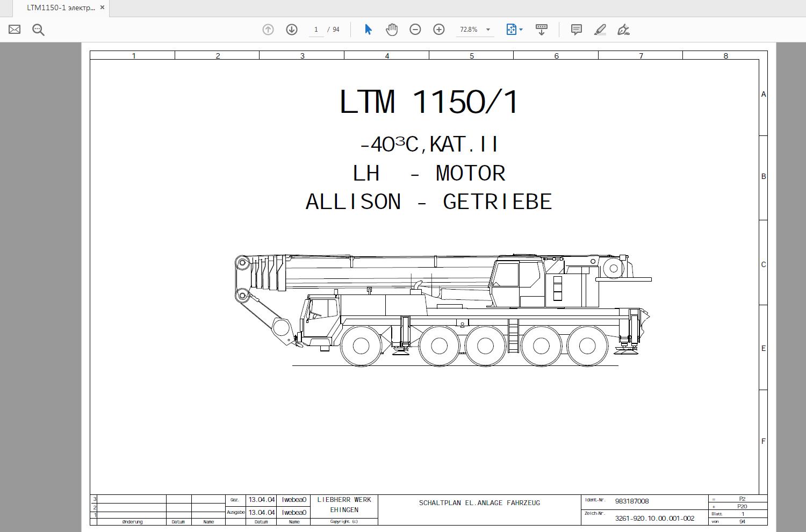Click the P20 cell in title block
The height and width of the screenshot is (532, 806).
point(742,506)
